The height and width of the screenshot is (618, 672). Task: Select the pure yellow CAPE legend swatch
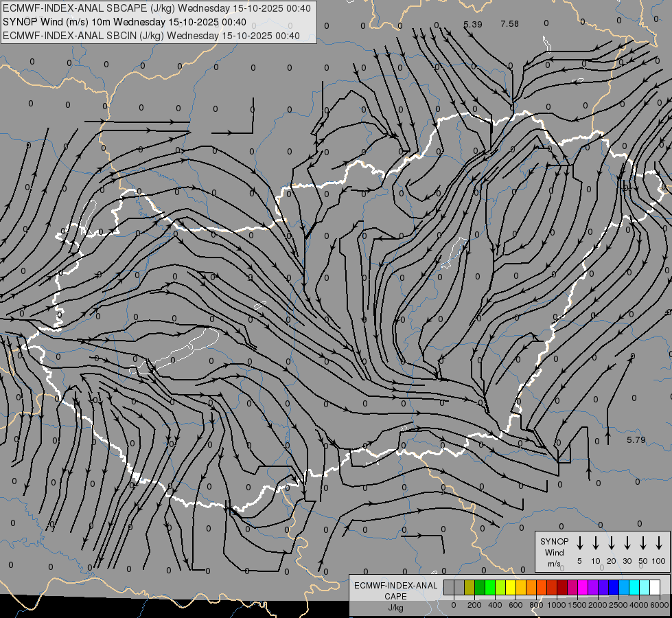tap(511, 587)
